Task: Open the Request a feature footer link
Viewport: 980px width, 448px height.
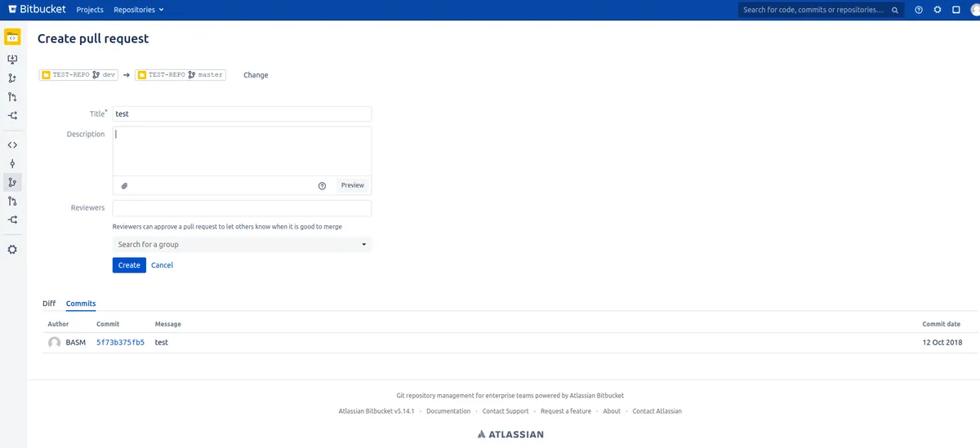Action: tap(566, 411)
